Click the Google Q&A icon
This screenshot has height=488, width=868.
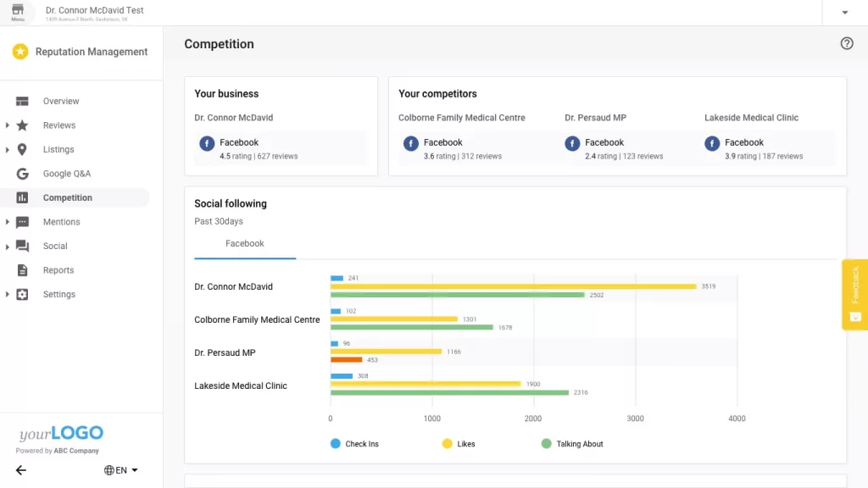click(22, 174)
